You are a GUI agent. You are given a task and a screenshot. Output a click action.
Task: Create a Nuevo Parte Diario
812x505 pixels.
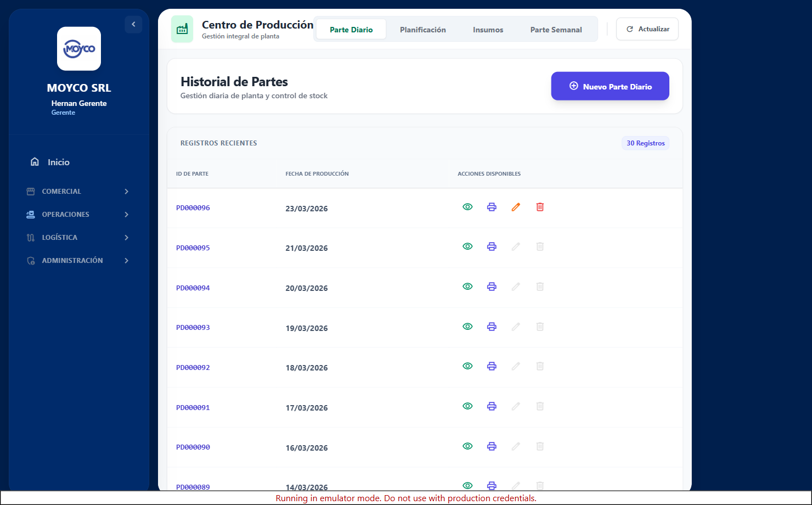tap(610, 86)
